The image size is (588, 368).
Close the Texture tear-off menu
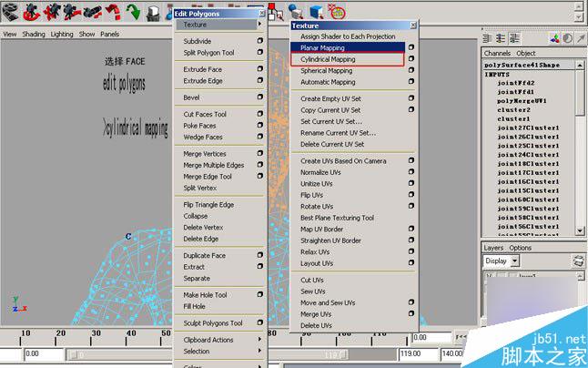(413, 26)
